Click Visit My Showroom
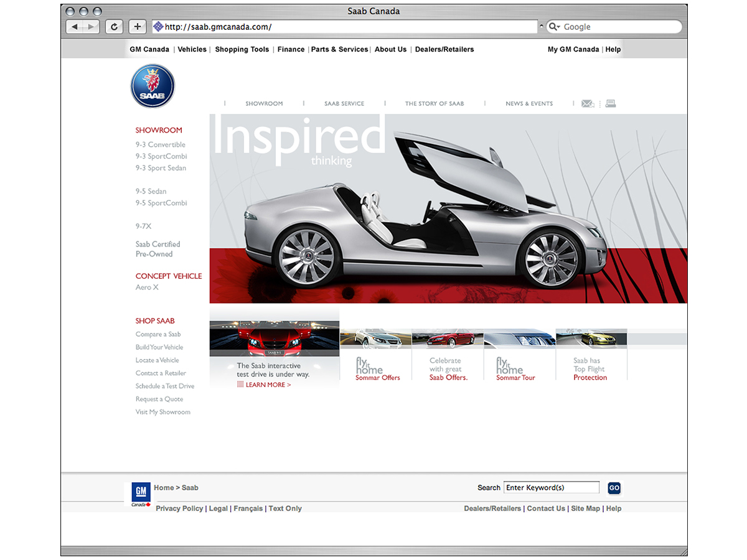The height and width of the screenshot is (560, 747). point(163,413)
